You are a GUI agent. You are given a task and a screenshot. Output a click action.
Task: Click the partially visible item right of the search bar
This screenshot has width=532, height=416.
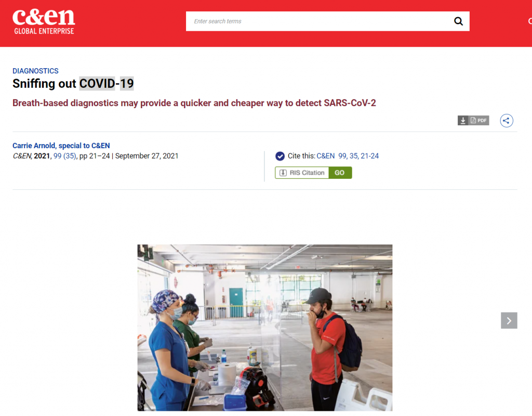click(x=529, y=21)
